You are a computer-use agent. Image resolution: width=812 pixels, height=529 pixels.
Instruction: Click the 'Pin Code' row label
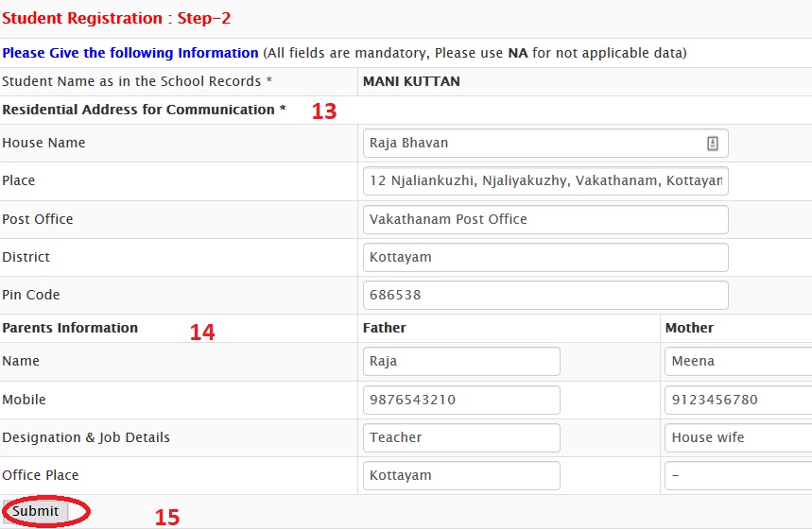click(x=31, y=295)
